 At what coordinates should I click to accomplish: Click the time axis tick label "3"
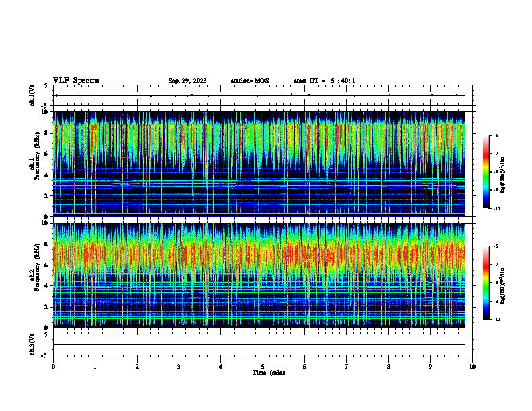pos(179,367)
